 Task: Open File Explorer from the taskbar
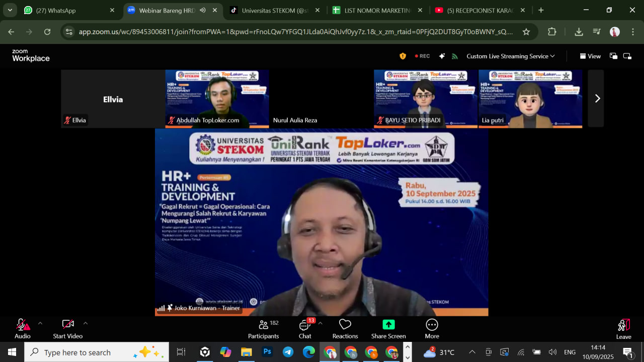[x=246, y=352]
